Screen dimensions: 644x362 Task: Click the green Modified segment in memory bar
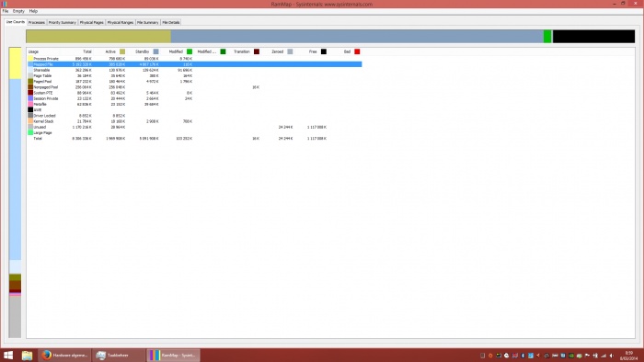tap(547, 37)
